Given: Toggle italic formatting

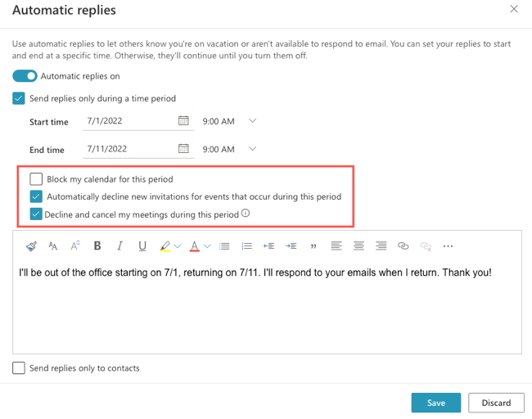Looking at the screenshot, I should [119, 246].
